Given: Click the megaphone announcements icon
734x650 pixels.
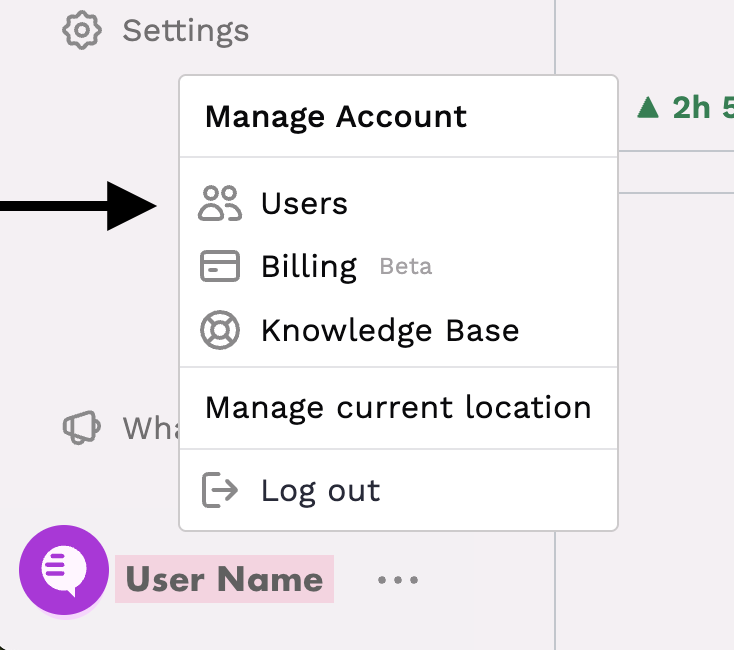Looking at the screenshot, I should coord(82,428).
